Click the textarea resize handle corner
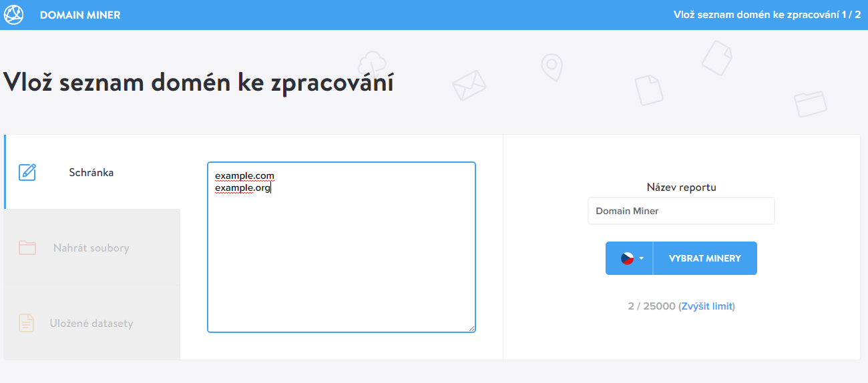 pos(471,328)
